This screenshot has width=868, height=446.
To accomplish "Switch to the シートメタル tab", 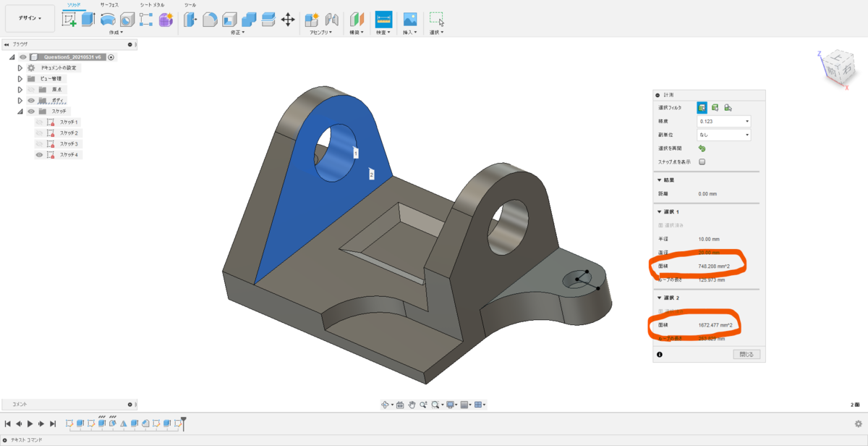I will pos(152,4).
